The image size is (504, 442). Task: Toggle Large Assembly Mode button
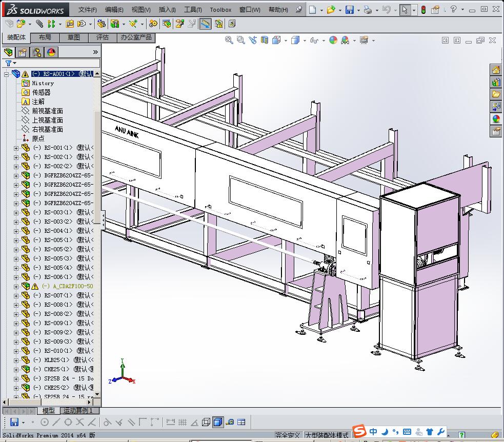tap(205, 24)
